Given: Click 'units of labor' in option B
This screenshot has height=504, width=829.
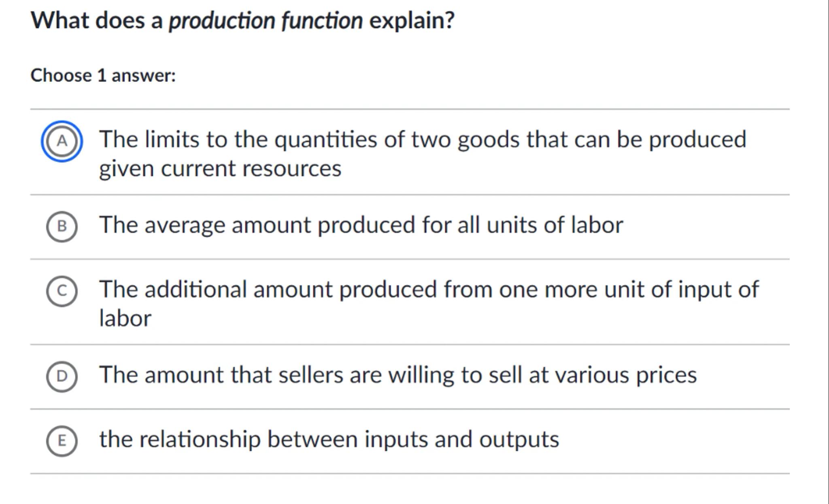Looking at the screenshot, I should pos(555,225).
